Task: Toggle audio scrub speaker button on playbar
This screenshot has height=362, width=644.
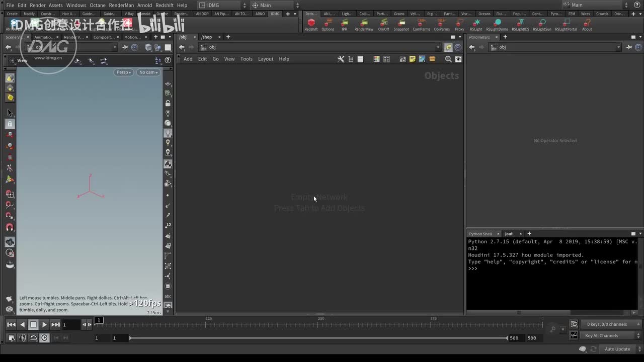Action: tap(22, 338)
